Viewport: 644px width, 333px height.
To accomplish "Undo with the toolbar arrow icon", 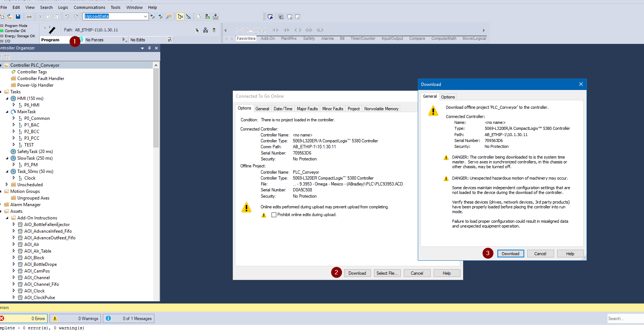I will click(67, 17).
